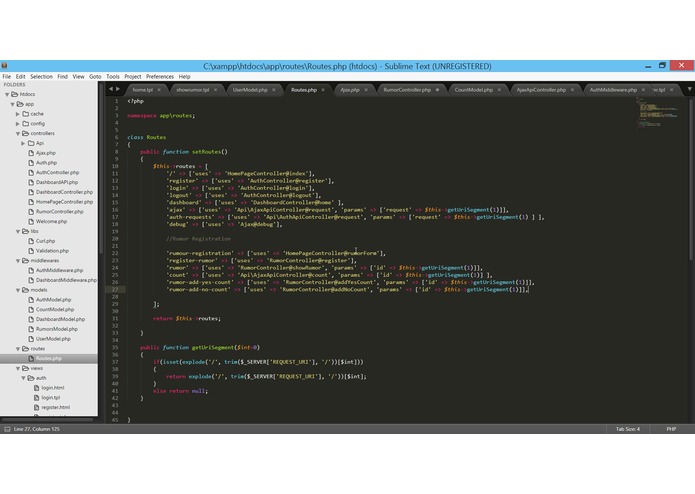Image resolution: width=695 pixels, height=494 pixels.
Task: Collapse the app folder
Action: (x=12, y=104)
